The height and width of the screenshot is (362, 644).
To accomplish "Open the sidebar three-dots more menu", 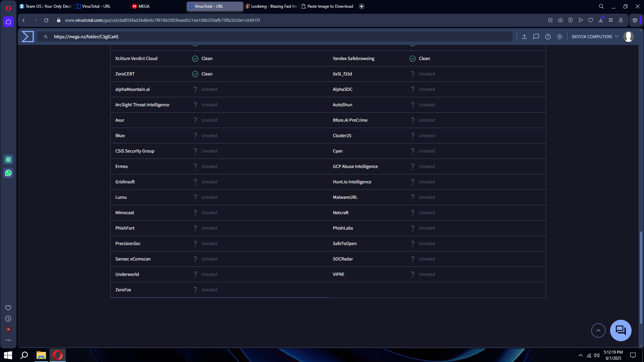I will coord(8,340).
